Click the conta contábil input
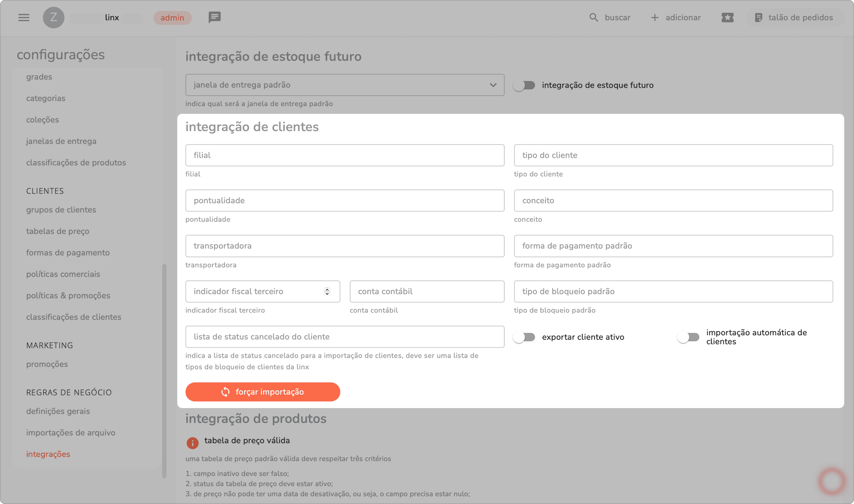 427,291
